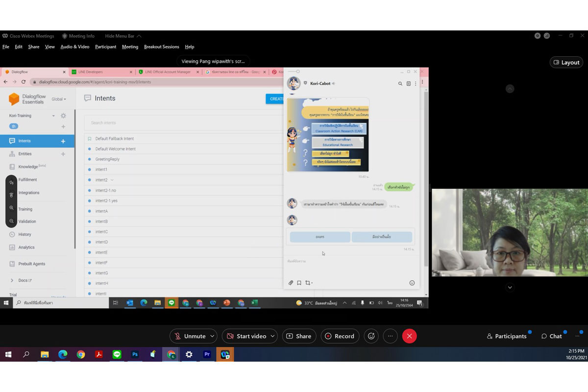Click the Share button
Viewport: 588px width, 392px height.
coord(298,336)
